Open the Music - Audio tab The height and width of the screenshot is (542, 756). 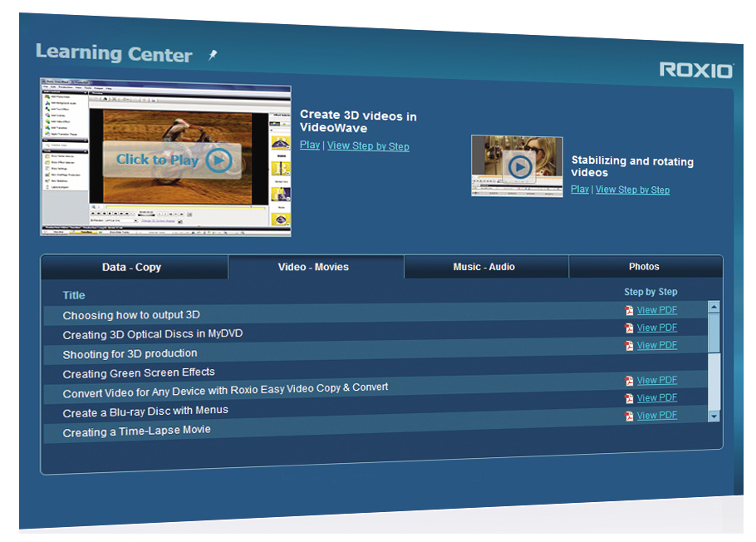(x=484, y=267)
